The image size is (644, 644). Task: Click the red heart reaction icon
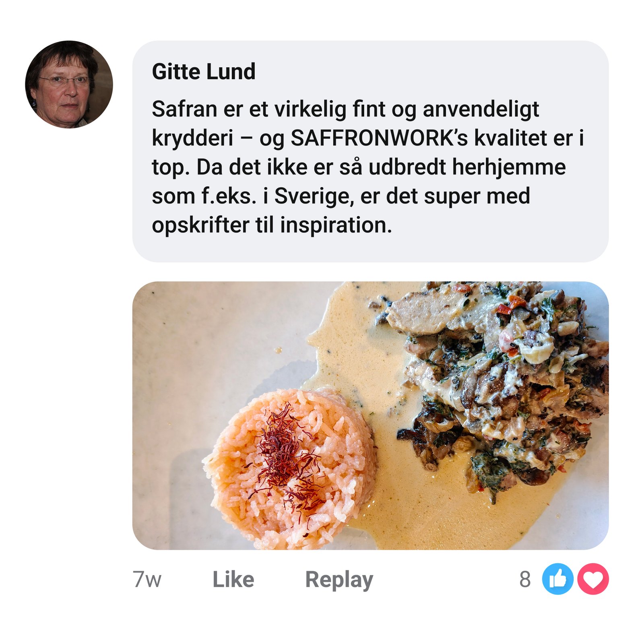pos(593,579)
